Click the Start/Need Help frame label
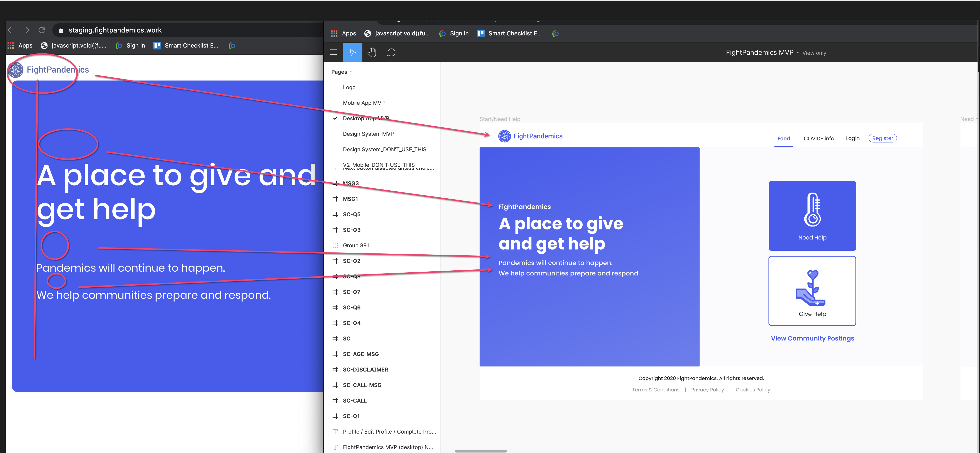 click(499, 119)
